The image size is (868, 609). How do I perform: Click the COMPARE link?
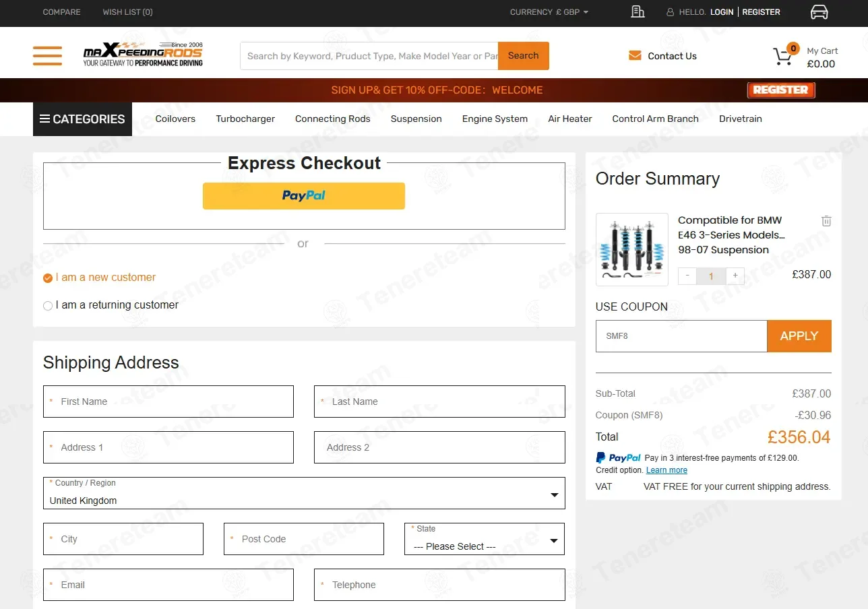click(x=61, y=12)
